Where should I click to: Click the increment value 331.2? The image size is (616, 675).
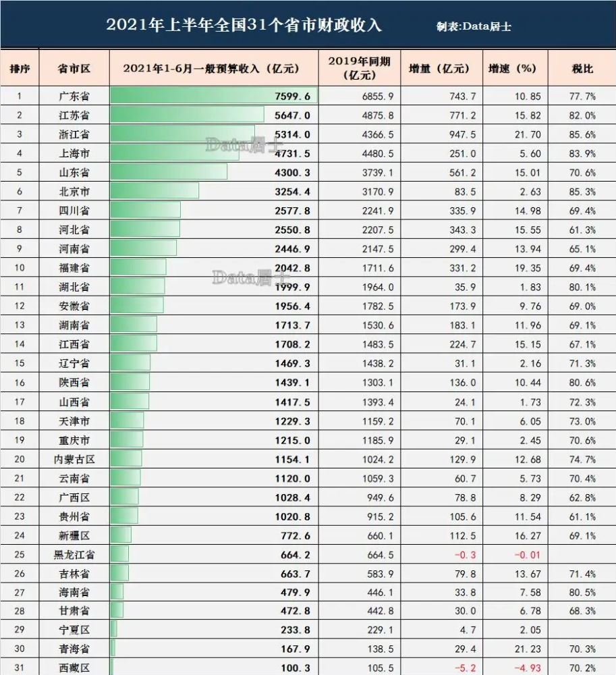pos(463,268)
